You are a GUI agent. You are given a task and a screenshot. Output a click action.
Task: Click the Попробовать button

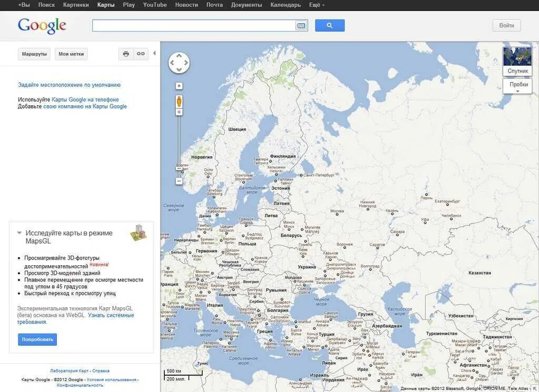point(37,339)
